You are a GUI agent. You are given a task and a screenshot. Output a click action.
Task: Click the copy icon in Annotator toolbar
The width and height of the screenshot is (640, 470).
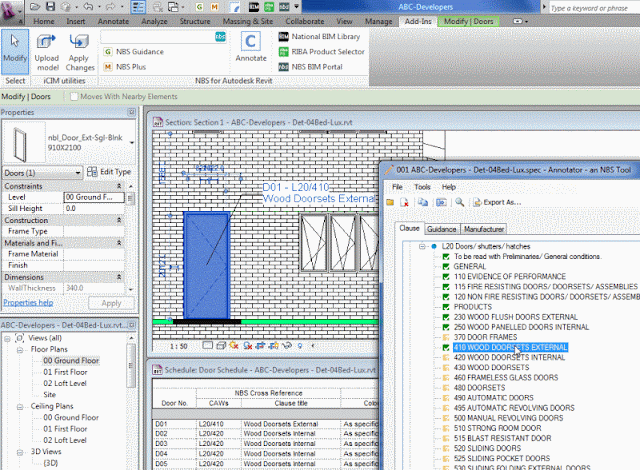pos(423,202)
